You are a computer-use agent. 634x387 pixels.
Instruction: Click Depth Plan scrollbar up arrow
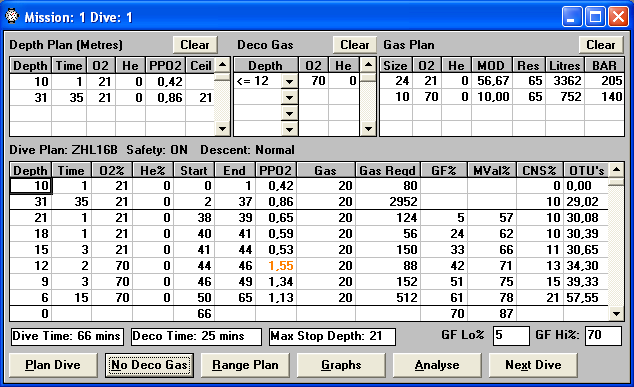click(x=222, y=65)
